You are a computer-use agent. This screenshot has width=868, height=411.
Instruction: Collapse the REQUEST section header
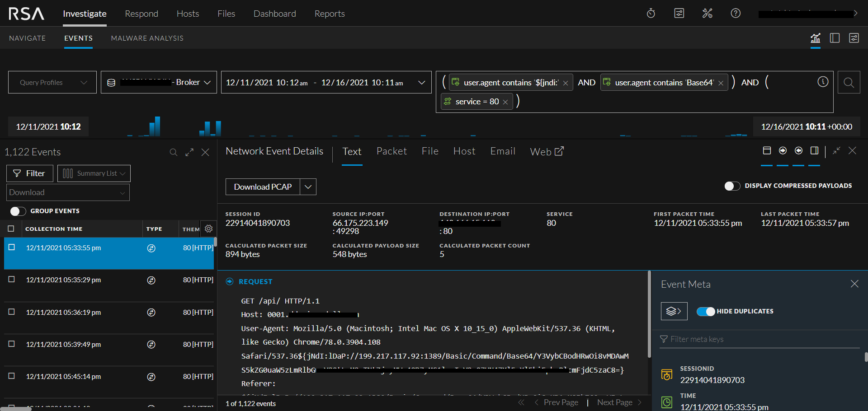(230, 281)
